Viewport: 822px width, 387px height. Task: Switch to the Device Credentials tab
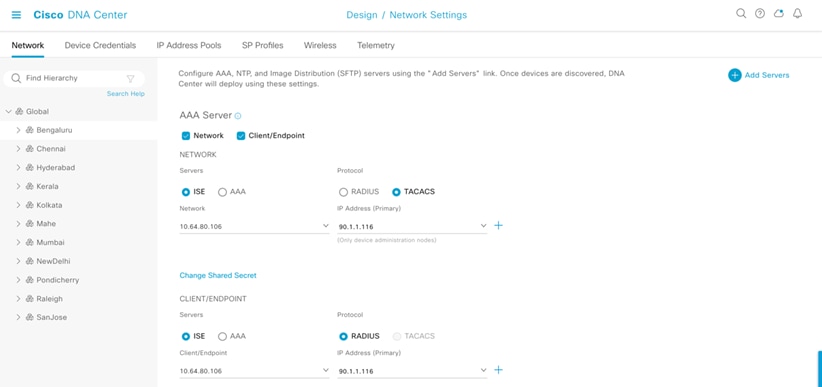click(100, 46)
